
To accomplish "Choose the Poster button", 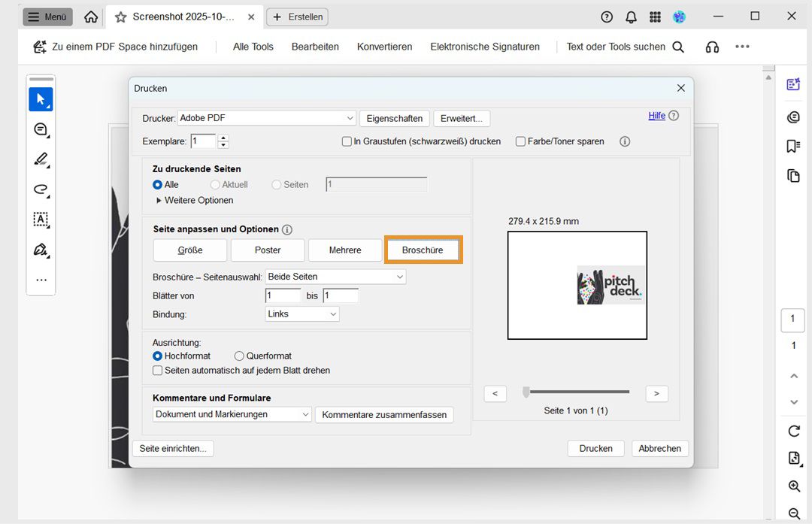I will (268, 250).
